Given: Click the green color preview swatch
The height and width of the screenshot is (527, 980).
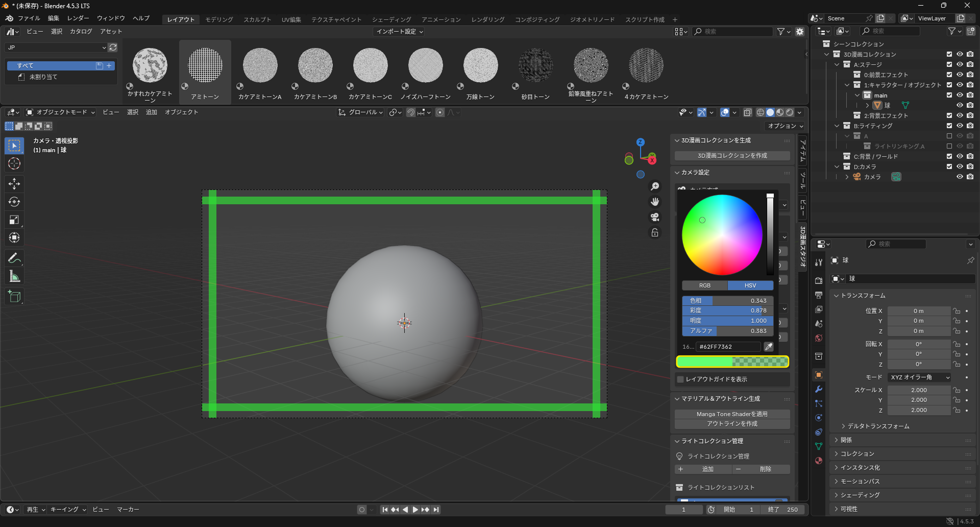Looking at the screenshot, I should (732, 362).
